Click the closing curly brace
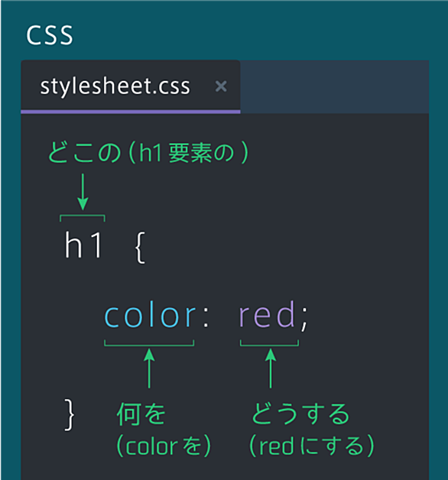This screenshot has width=448, height=480. coord(70,414)
